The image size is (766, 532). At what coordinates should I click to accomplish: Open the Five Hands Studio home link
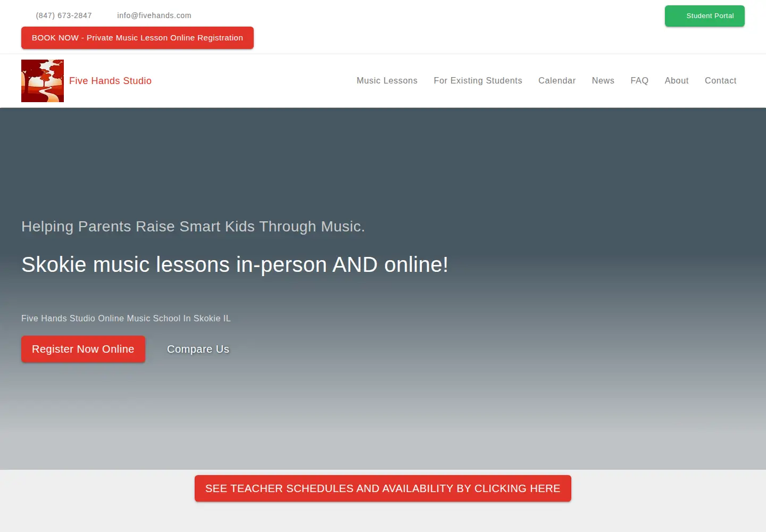click(110, 81)
